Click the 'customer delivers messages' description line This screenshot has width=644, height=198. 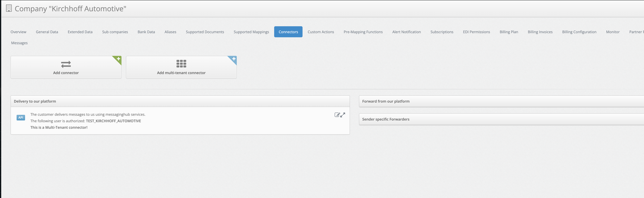click(x=88, y=115)
